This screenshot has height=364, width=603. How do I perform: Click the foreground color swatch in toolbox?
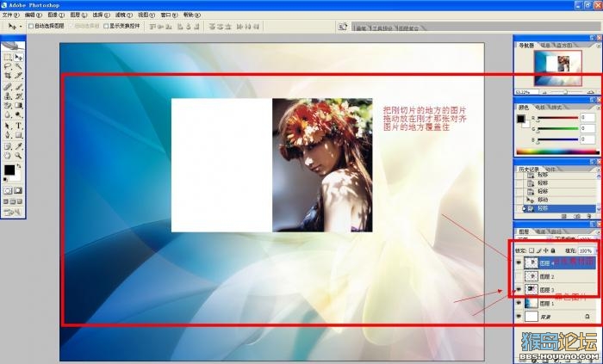click(x=9, y=170)
